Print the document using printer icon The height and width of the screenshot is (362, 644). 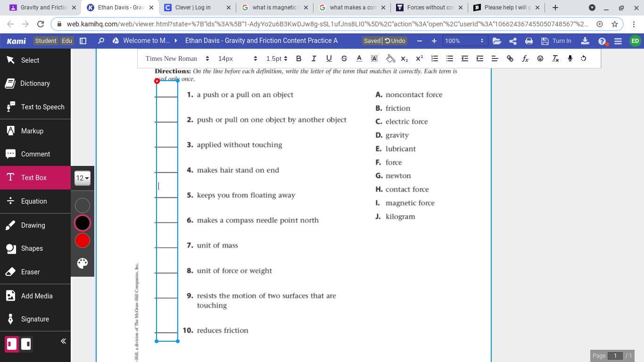pyautogui.click(x=529, y=41)
